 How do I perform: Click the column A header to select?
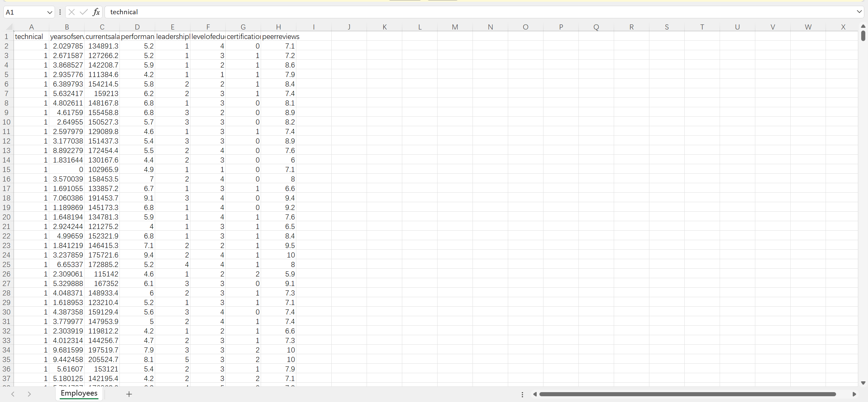[32, 27]
